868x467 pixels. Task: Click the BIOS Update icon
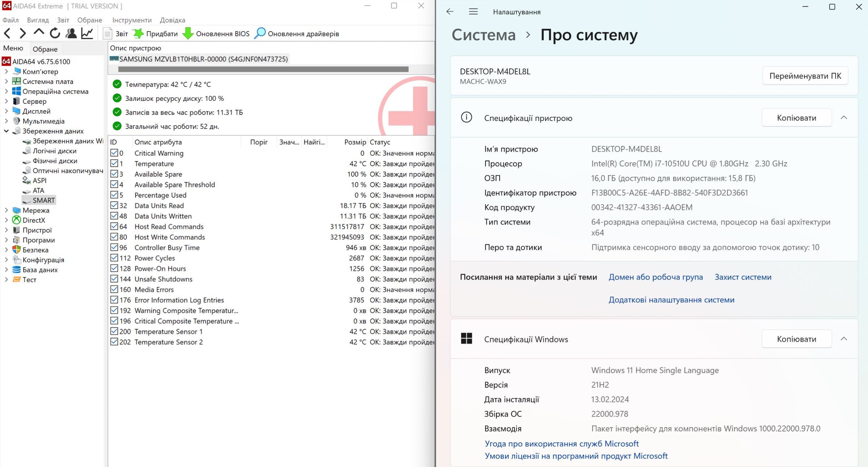click(x=189, y=33)
